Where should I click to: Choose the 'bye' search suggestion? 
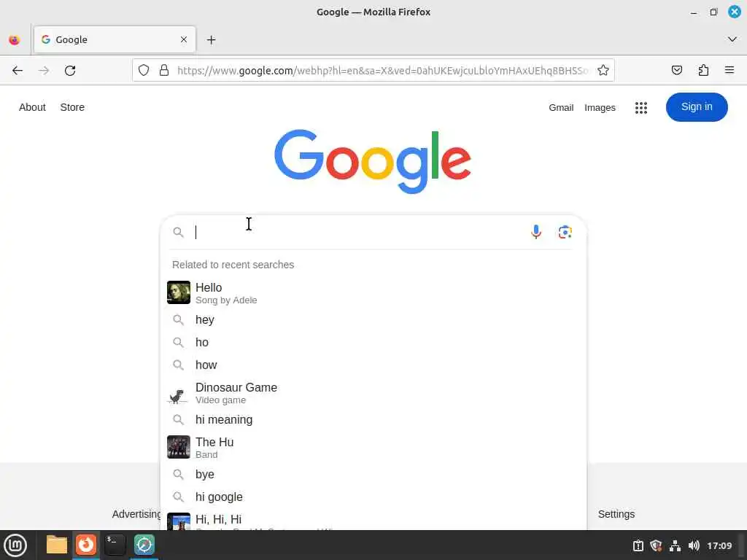(373, 474)
